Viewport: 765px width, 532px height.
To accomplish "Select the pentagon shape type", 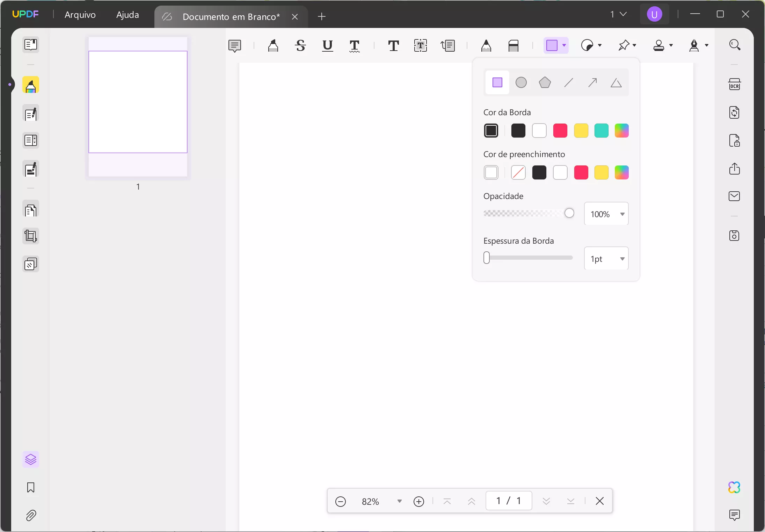I will click(x=545, y=82).
